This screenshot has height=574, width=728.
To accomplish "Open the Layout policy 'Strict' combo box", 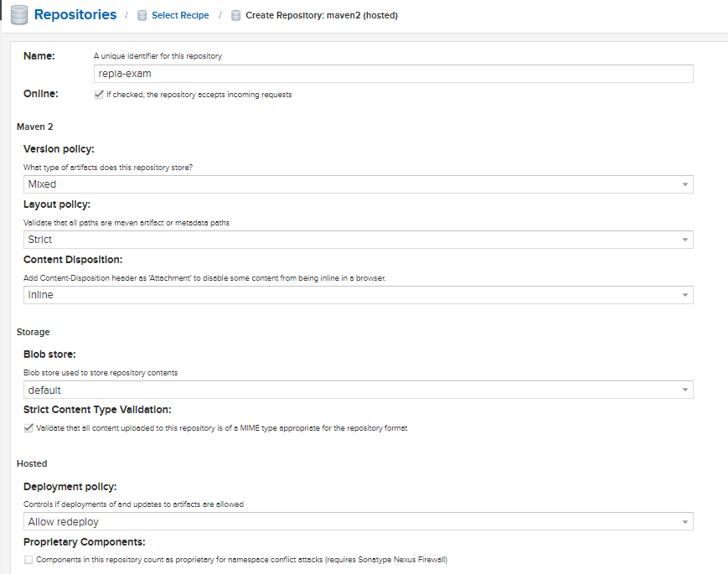I will click(x=350, y=240).
